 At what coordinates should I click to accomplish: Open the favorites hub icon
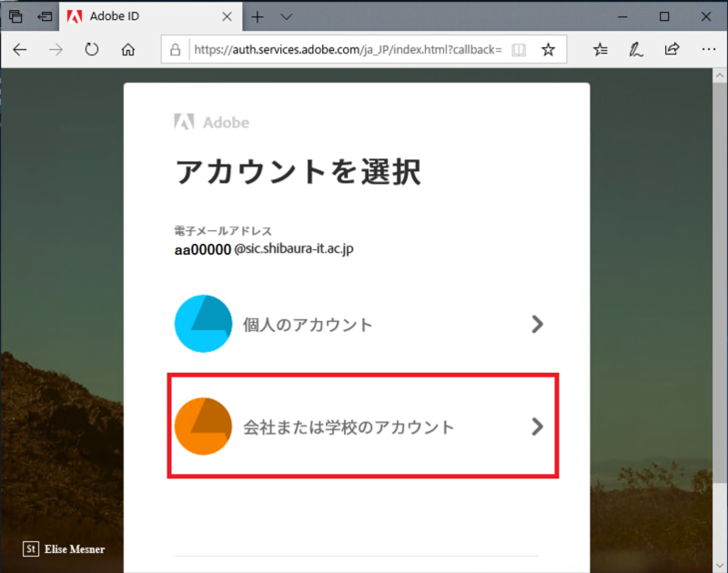[601, 49]
